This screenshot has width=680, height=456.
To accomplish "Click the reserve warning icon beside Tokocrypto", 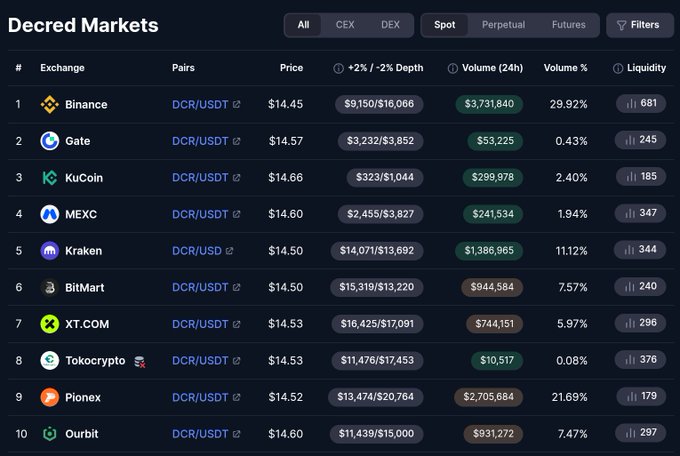I will pos(140,362).
